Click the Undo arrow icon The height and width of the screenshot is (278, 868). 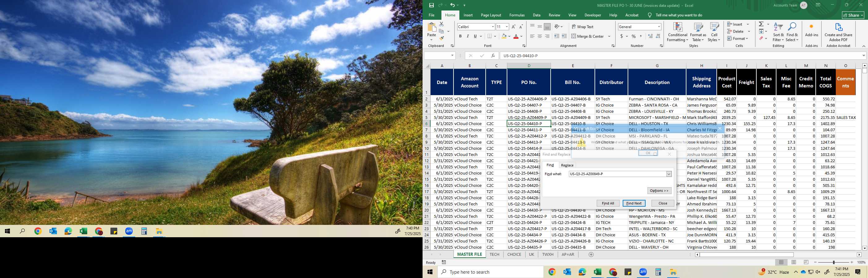pos(453,5)
